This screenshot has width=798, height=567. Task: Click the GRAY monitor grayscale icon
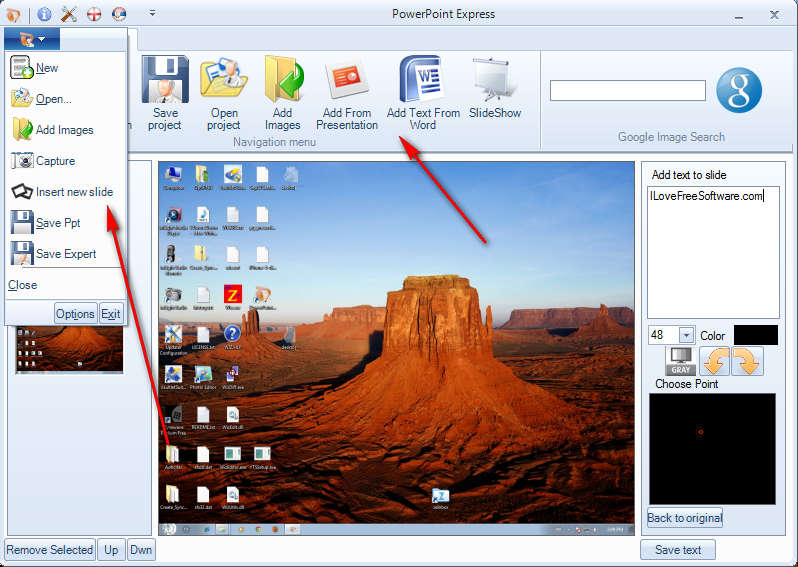(x=680, y=361)
